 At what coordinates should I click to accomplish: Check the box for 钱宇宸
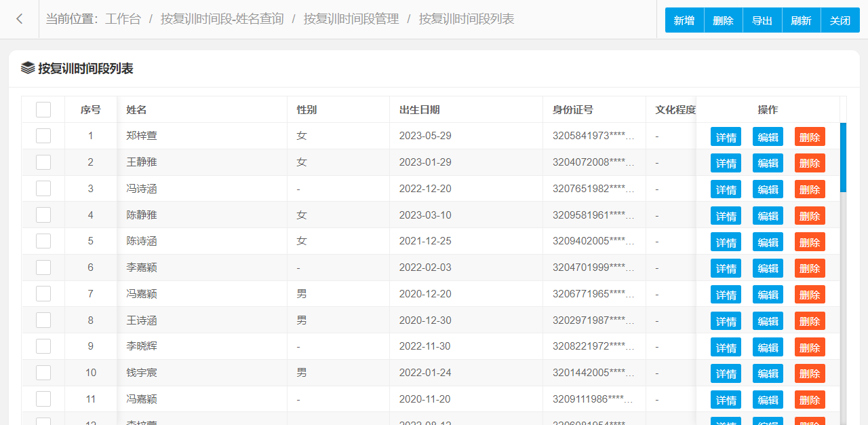pos(43,373)
